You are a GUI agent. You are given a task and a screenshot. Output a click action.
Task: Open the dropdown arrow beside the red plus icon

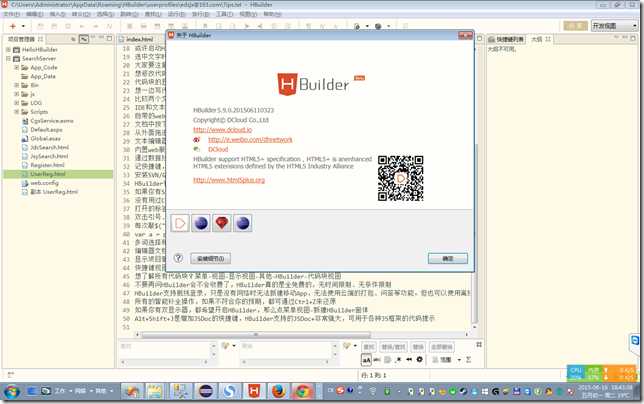(x=23, y=26)
